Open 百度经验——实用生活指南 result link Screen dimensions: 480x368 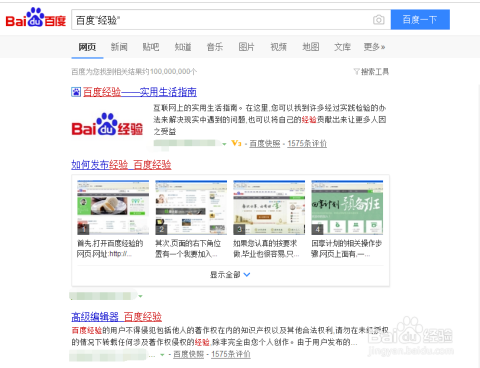[x=140, y=92]
